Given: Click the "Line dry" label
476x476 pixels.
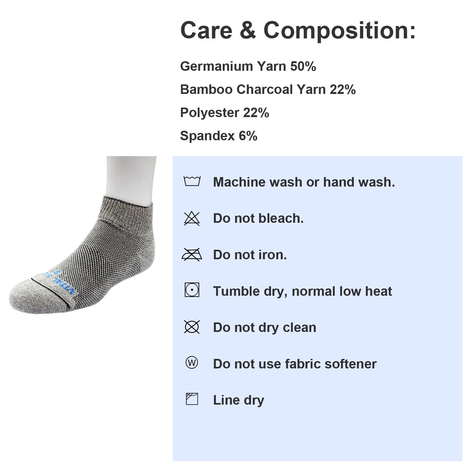Looking at the screenshot, I should (x=238, y=400).
